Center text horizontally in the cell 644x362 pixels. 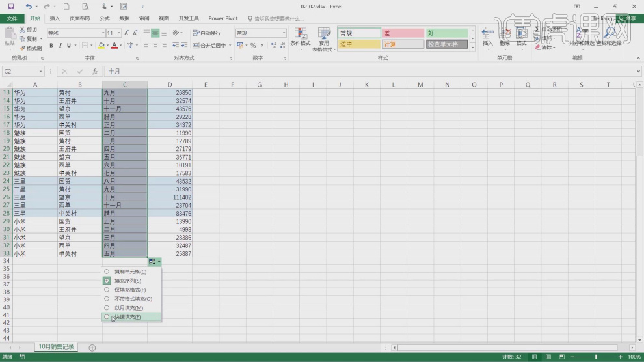pyautogui.click(x=155, y=45)
